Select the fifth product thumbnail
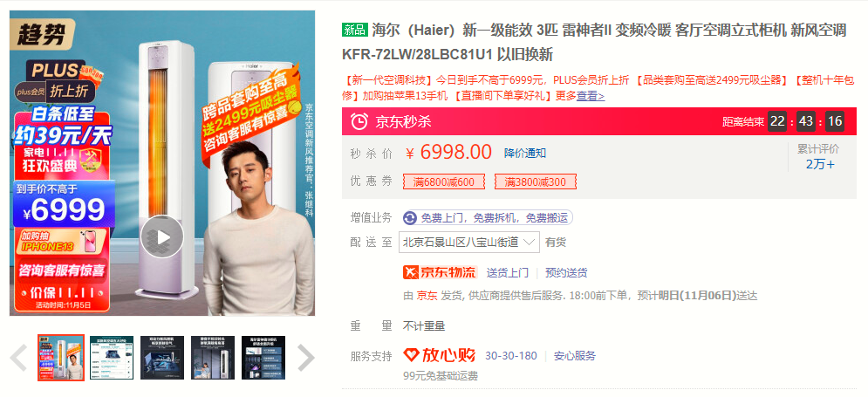The image size is (868, 397). pos(263,358)
